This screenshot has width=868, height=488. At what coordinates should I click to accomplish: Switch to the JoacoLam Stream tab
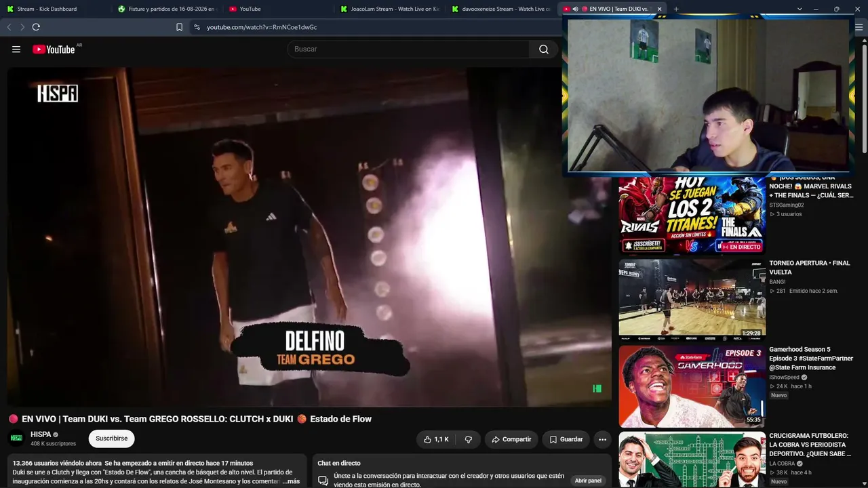tap(390, 9)
